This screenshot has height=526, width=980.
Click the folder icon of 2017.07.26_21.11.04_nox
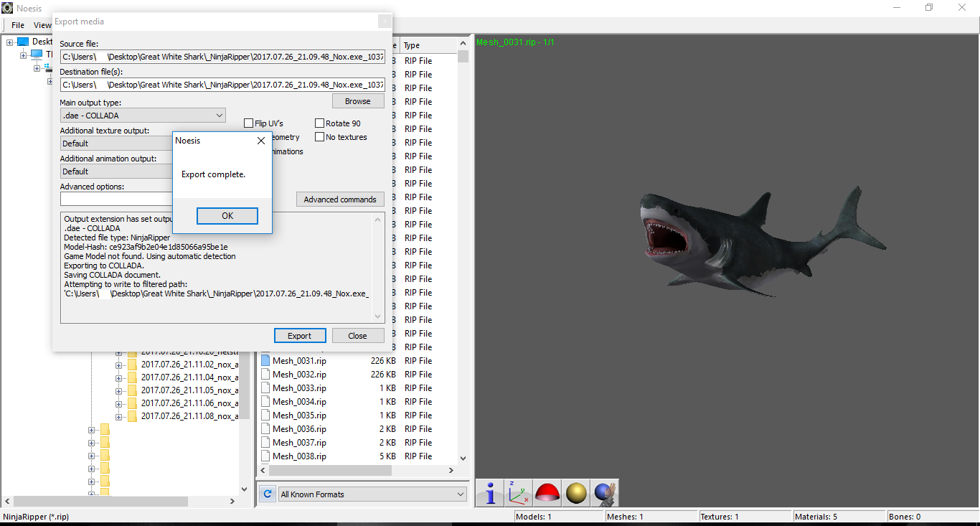tap(132, 377)
